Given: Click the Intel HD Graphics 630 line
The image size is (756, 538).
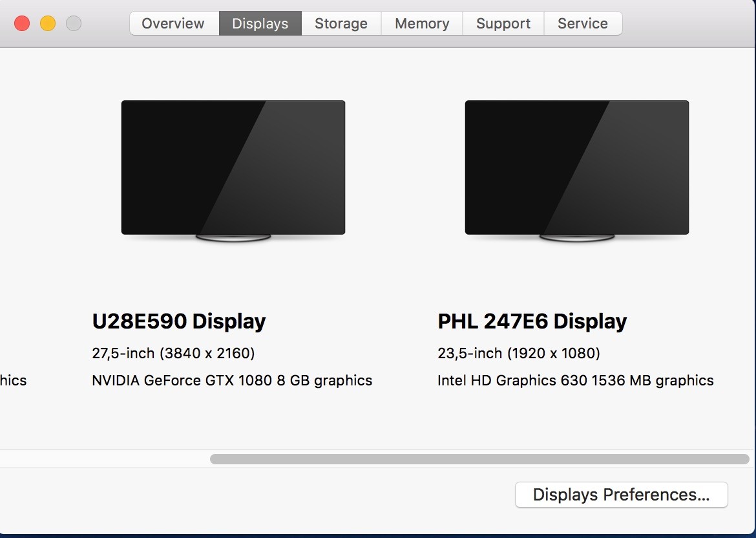Looking at the screenshot, I should point(576,381).
